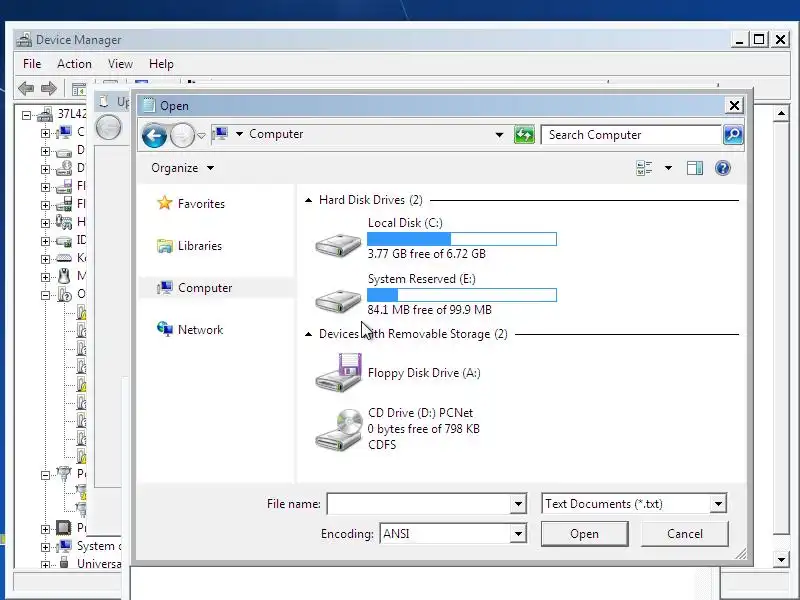Click Device Manager scrollbar down arrow

point(781,560)
